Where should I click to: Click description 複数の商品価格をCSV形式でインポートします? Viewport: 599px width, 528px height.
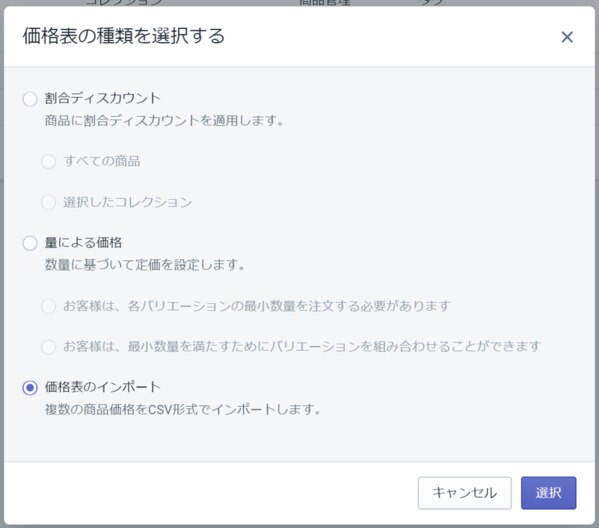pyautogui.click(x=183, y=409)
